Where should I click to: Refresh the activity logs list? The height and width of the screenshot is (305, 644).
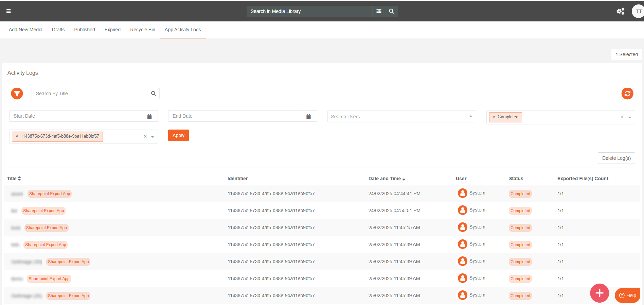coord(627,94)
